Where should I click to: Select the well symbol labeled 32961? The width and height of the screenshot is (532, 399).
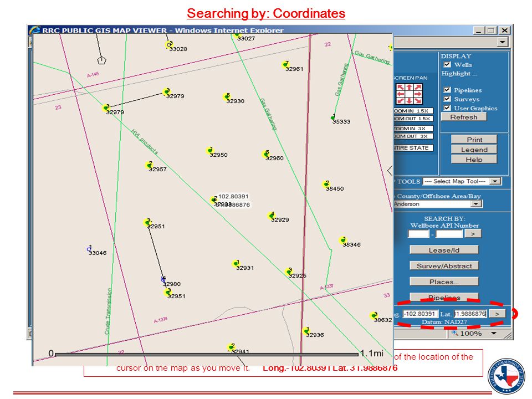[x=285, y=64]
